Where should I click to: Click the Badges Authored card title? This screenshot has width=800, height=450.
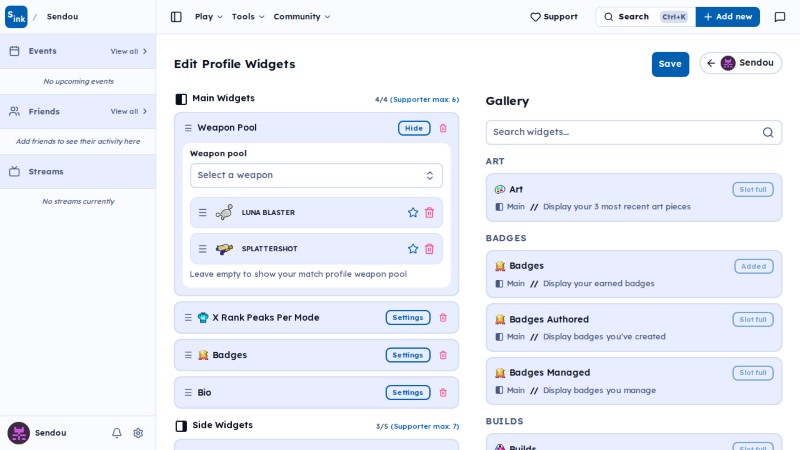pos(549,319)
